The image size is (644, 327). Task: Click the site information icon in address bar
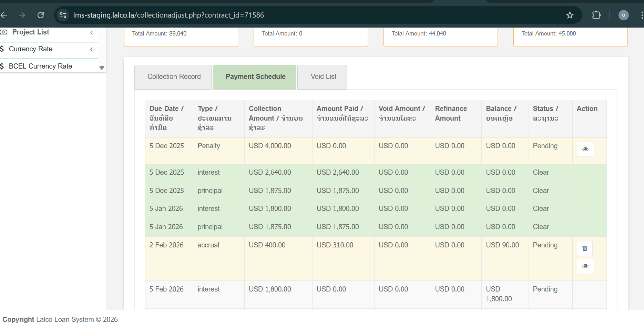[63, 15]
